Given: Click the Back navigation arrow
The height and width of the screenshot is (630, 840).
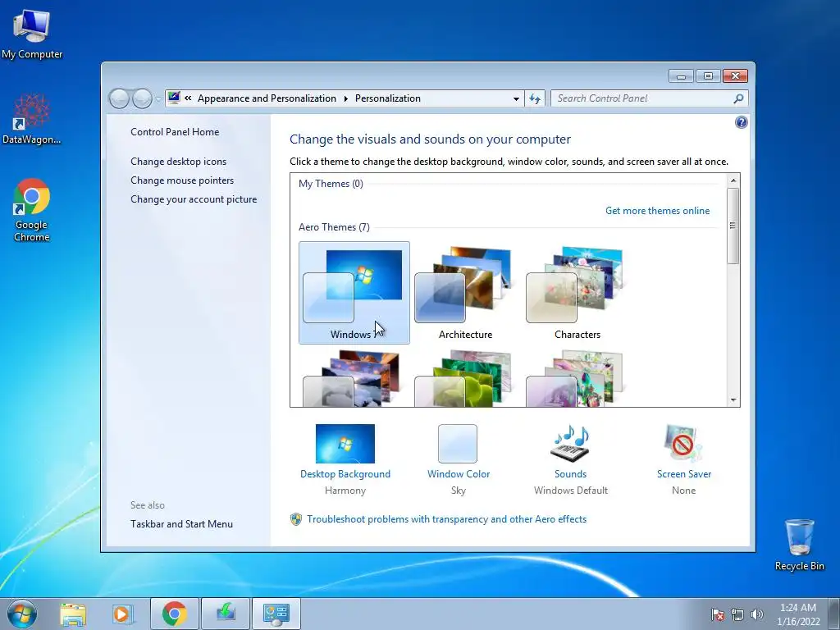Looking at the screenshot, I should pos(119,98).
